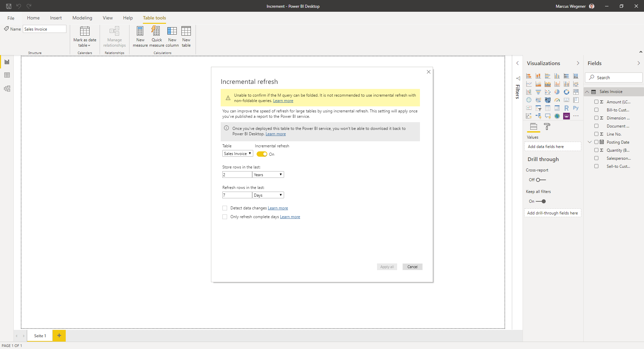Open the Years unit dropdown
The width and height of the screenshot is (644, 349).
(x=268, y=174)
